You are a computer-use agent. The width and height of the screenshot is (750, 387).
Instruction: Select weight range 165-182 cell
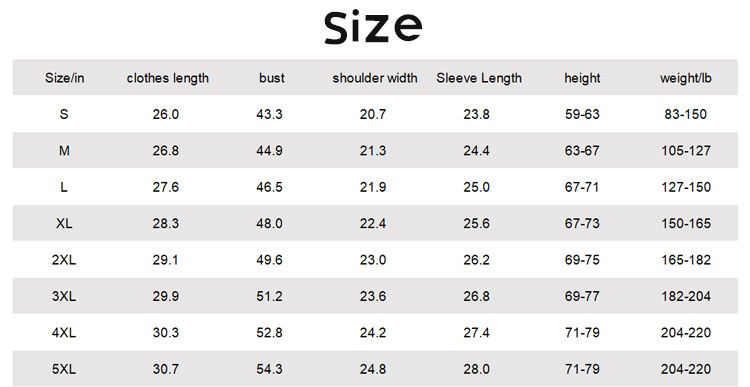[686, 260]
